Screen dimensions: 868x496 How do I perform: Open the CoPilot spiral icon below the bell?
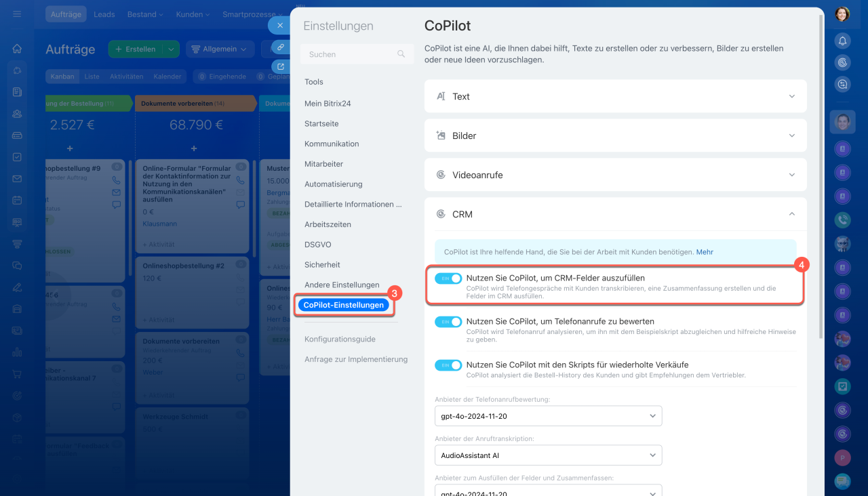(x=842, y=62)
